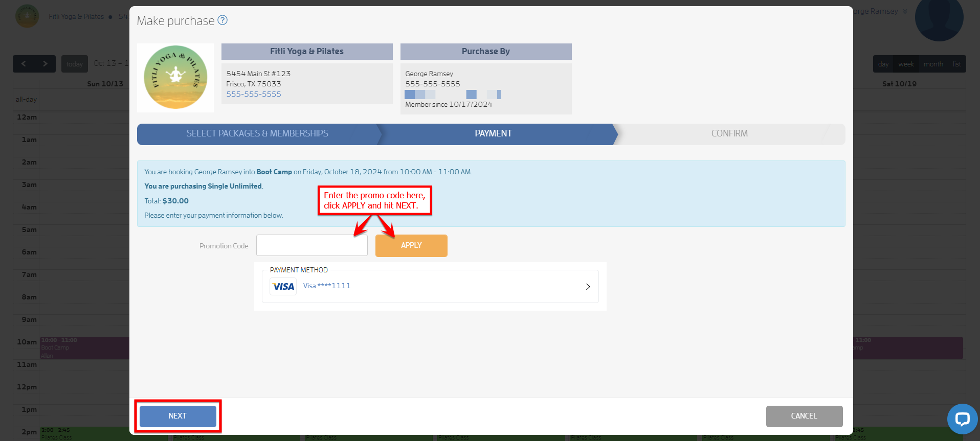
Task: Click the Total $30.00 amount
Action: (175, 201)
